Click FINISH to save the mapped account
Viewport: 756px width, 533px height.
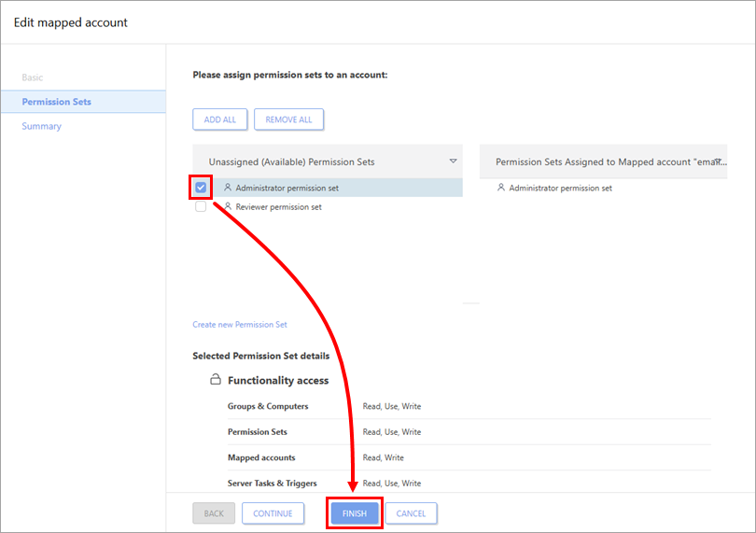click(x=354, y=513)
